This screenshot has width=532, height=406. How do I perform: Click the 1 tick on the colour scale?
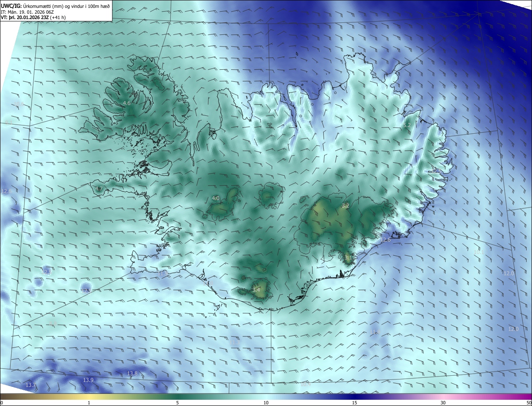(x=89, y=403)
